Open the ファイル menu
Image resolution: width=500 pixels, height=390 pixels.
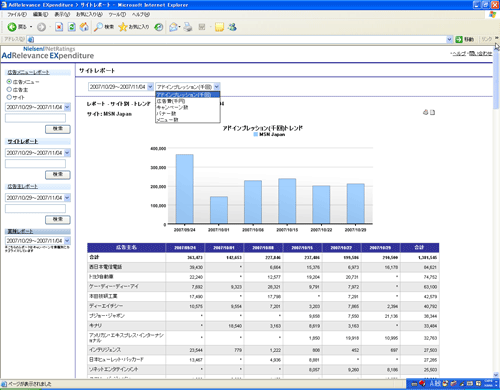[x=17, y=15]
